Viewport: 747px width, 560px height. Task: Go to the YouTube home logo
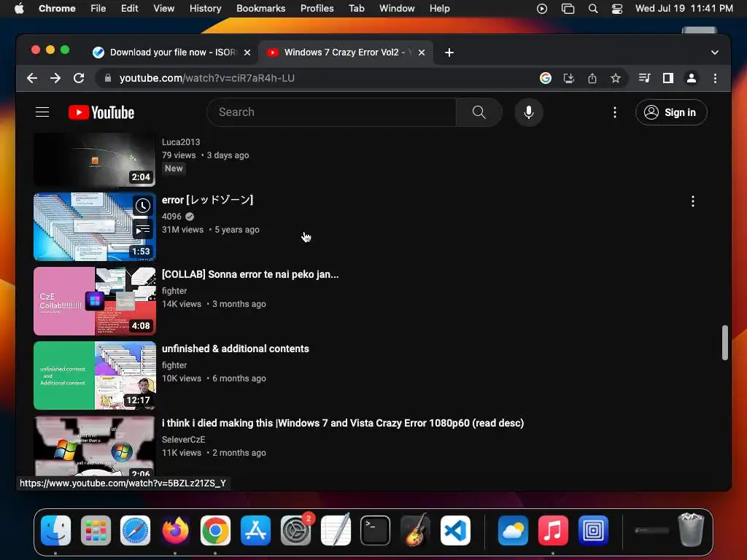[x=101, y=112]
